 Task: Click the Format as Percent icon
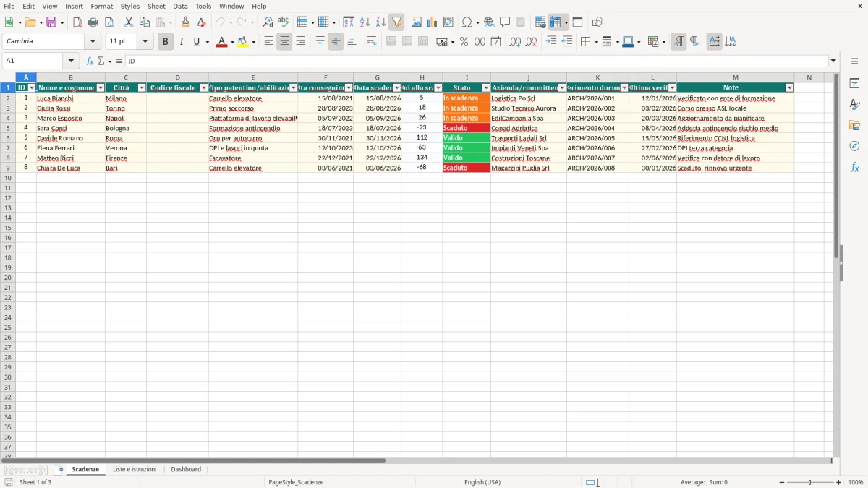464,42
